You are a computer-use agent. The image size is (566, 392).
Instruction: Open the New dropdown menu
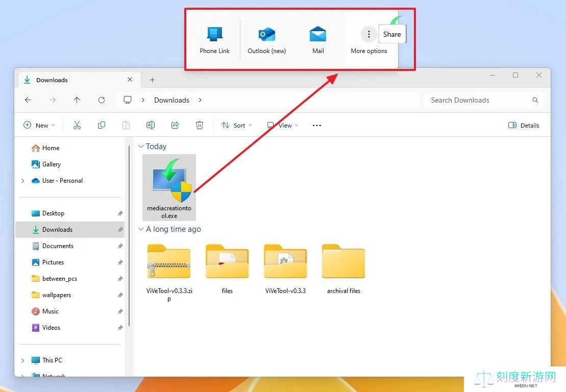point(39,125)
